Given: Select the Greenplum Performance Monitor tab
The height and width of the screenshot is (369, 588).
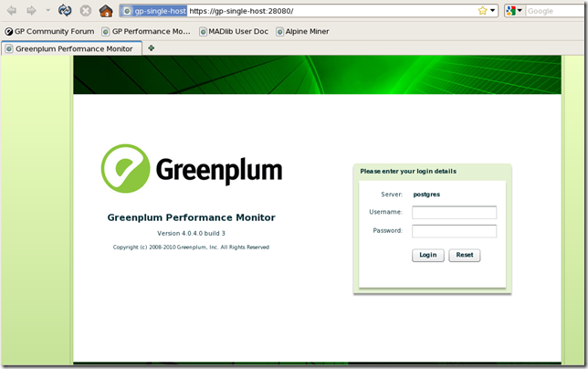Looking at the screenshot, I should point(71,48).
